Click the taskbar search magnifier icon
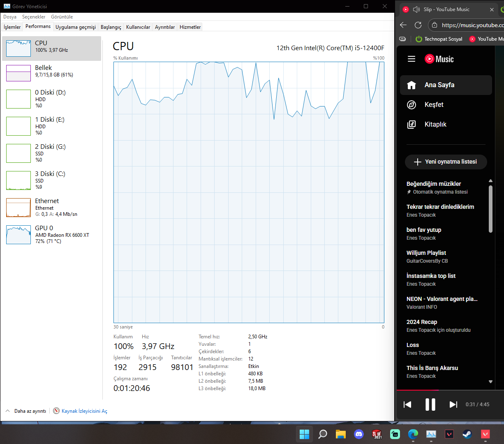 (x=323, y=434)
